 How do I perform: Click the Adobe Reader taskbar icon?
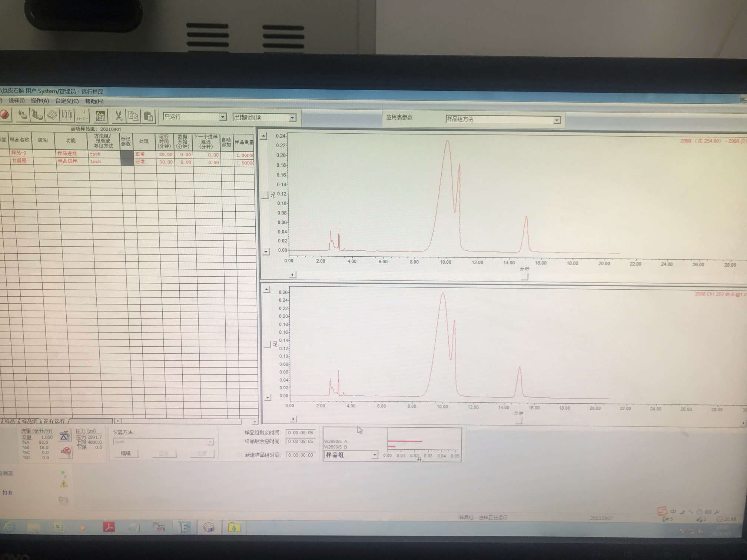[109, 527]
